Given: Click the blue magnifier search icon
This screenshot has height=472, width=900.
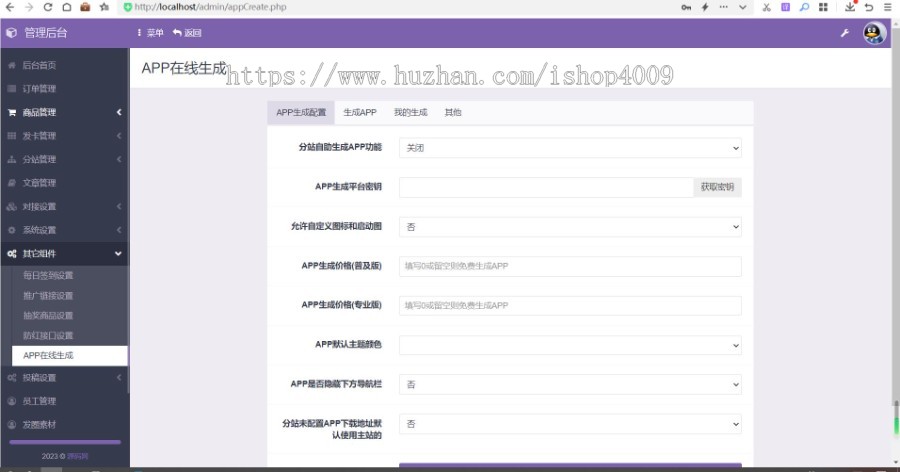Looking at the screenshot, I should 804,7.
